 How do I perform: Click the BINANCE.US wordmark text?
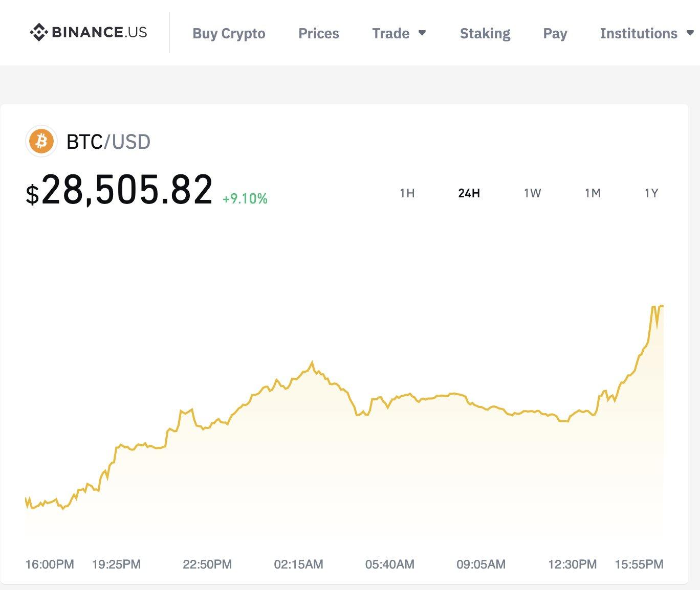pyautogui.click(x=100, y=32)
